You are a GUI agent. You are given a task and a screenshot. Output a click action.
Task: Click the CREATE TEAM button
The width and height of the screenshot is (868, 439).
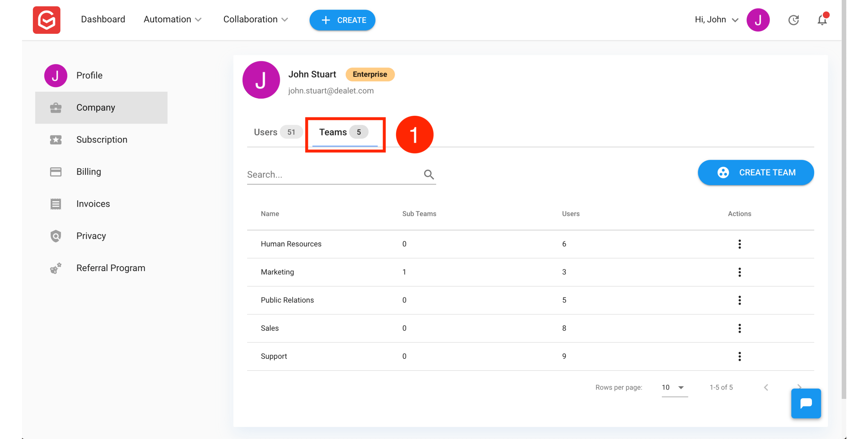pyautogui.click(x=756, y=173)
